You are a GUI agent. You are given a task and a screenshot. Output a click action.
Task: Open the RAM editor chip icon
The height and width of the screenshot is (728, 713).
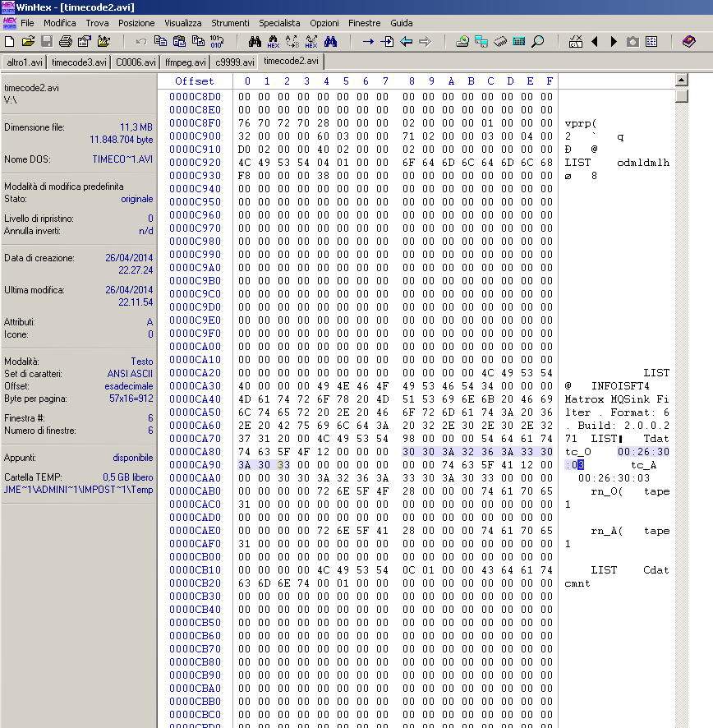tap(500, 41)
